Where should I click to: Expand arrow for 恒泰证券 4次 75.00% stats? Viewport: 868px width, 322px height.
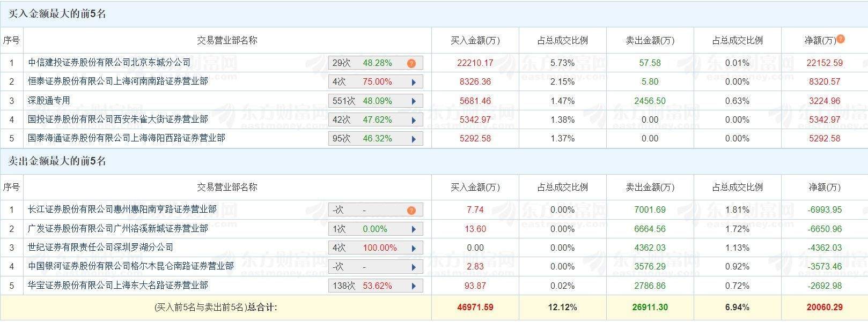coord(414,82)
